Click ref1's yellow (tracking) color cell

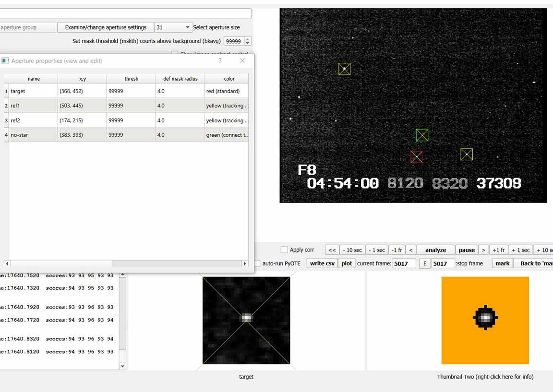coord(227,106)
